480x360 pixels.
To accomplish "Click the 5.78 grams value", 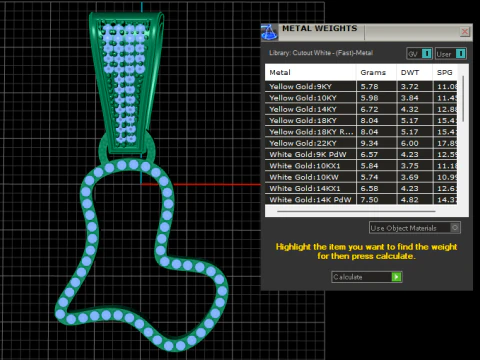I will [369, 86].
